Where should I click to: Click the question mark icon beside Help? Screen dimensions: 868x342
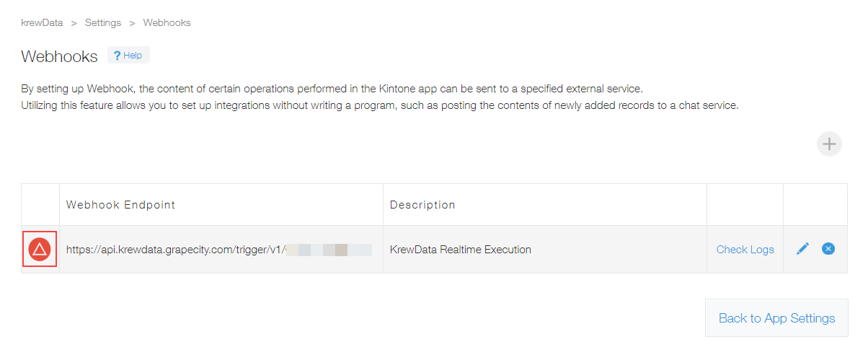(117, 56)
